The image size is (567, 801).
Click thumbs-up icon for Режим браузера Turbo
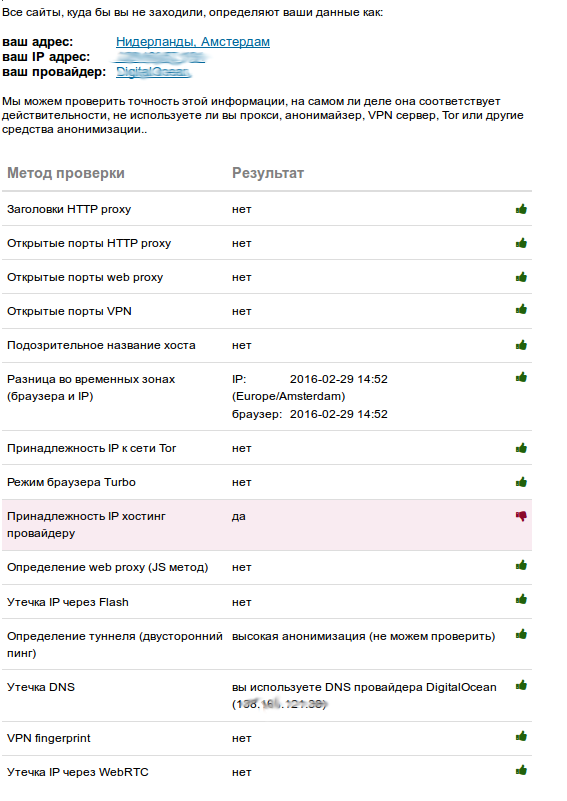click(x=521, y=482)
